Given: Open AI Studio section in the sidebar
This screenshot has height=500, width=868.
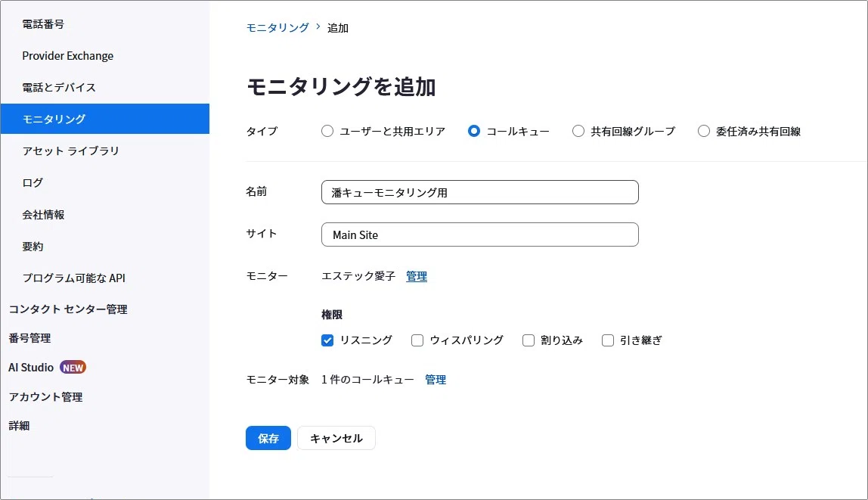Looking at the screenshot, I should tap(31, 367).
